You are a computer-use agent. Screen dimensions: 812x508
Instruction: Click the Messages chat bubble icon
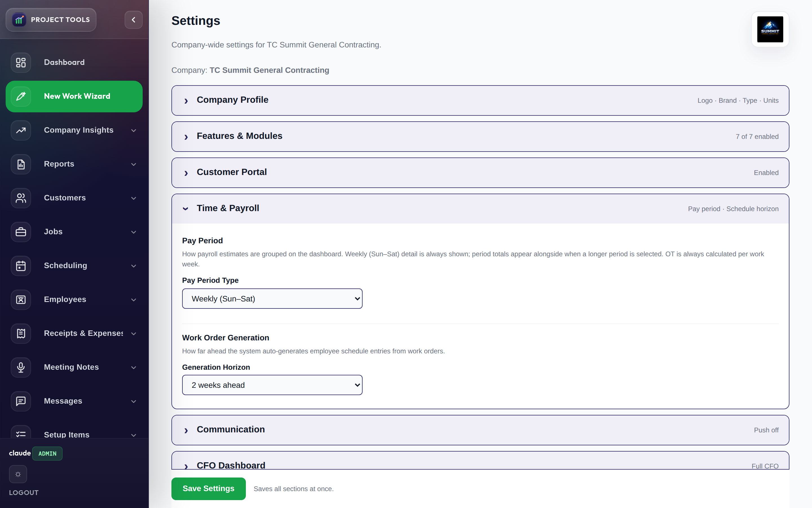point(21,401)
